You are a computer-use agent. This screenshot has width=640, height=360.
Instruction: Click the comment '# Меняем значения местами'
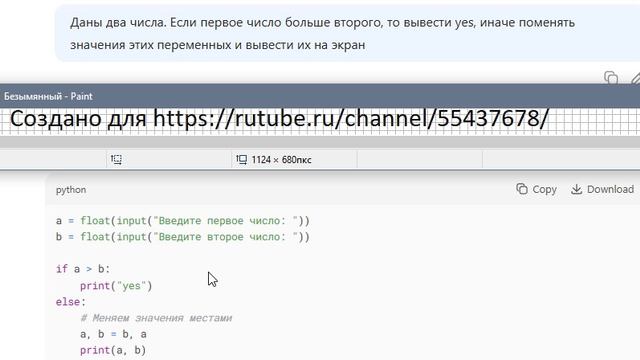[156, 318]
